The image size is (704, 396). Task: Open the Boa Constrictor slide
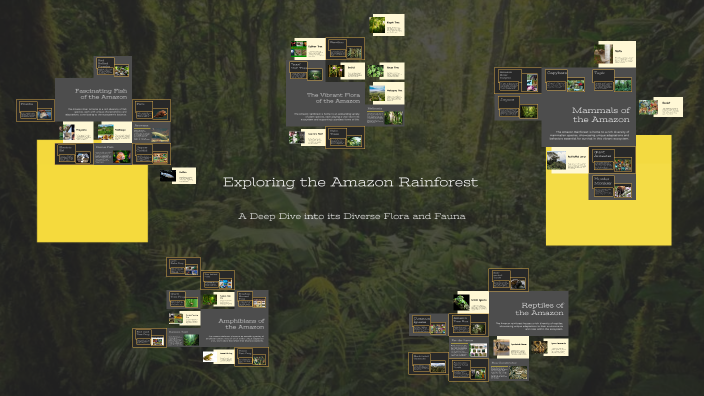tap(509, 370)
